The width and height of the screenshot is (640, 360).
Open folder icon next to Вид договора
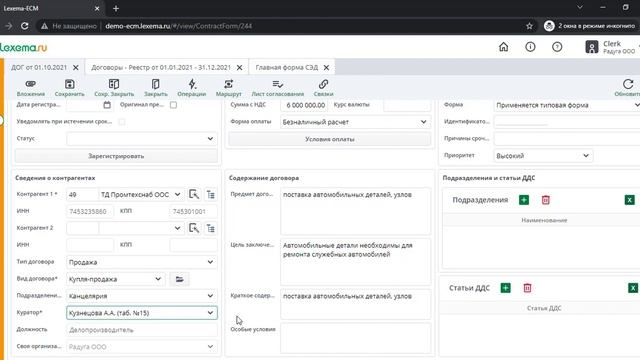click(180, 279)
